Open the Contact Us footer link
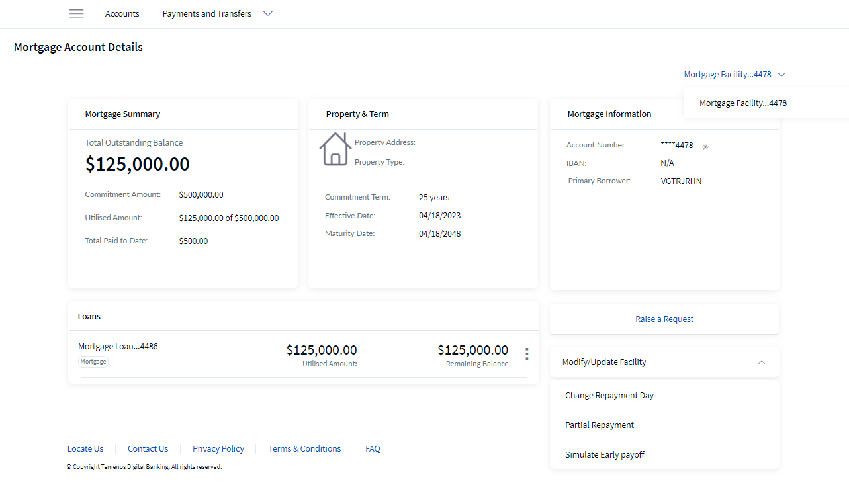 click(148, 448)
